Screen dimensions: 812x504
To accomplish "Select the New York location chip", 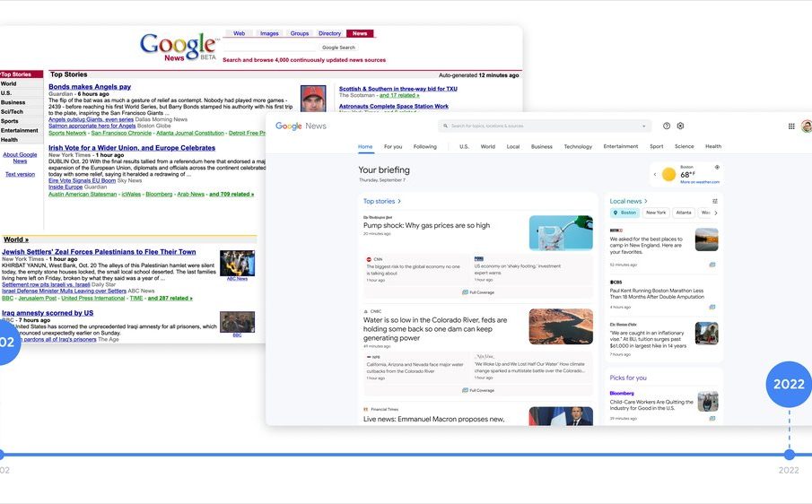I will pyautogui.click(x=656, y=213).
